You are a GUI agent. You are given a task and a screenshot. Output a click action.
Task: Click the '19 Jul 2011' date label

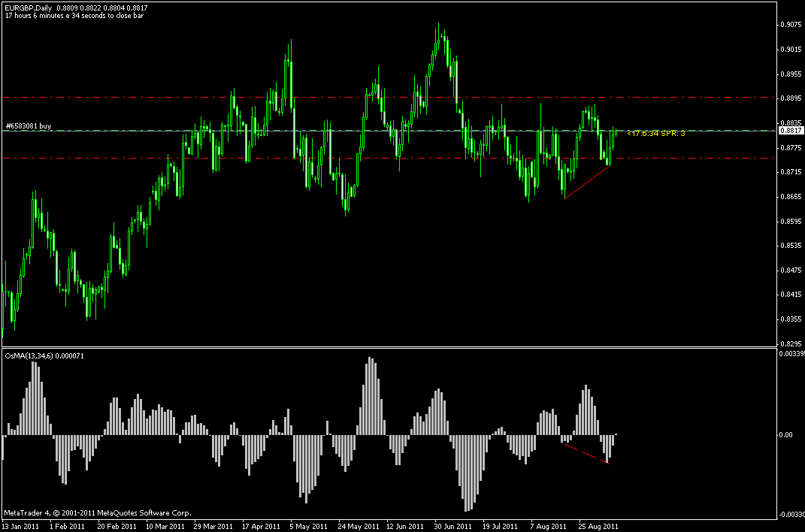coord(500,526)
